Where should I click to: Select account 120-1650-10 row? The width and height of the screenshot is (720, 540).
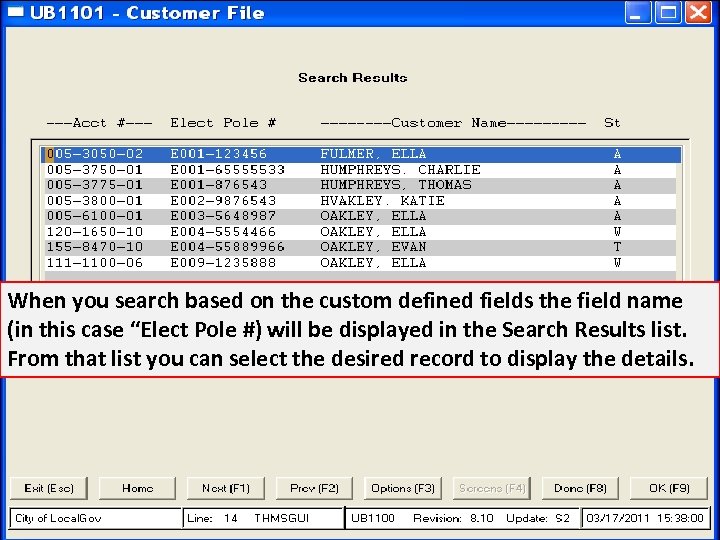(x=360, y=232)
